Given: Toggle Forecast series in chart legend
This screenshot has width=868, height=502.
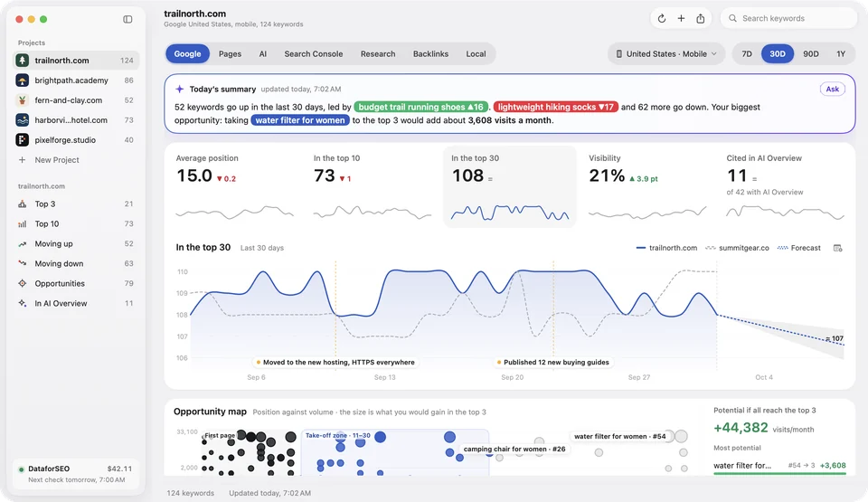Looking at the screenshot, I should (x=798, y=248).
